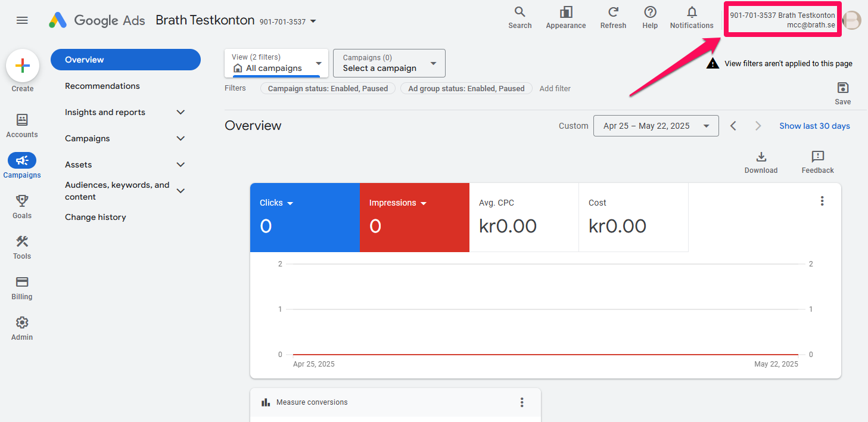Edit Campaign status filter chip
Screen dimensions: 868x422
pyautogui.click(x=328, y=88)
